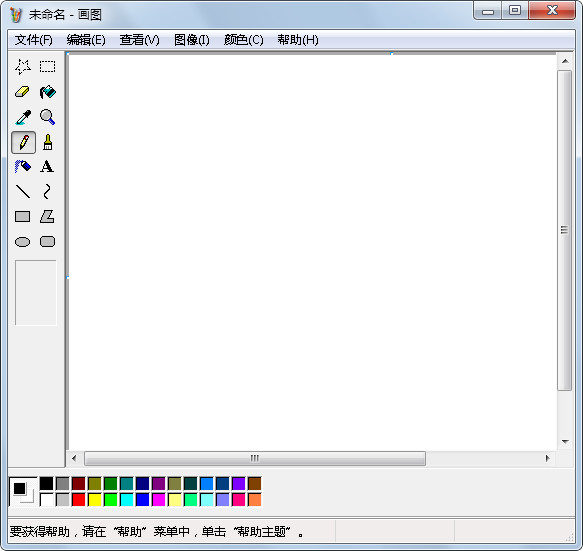583x551 pixels.
Task: Click the vertical scrollbar up arrow
Action: click(x=565, y=61)
